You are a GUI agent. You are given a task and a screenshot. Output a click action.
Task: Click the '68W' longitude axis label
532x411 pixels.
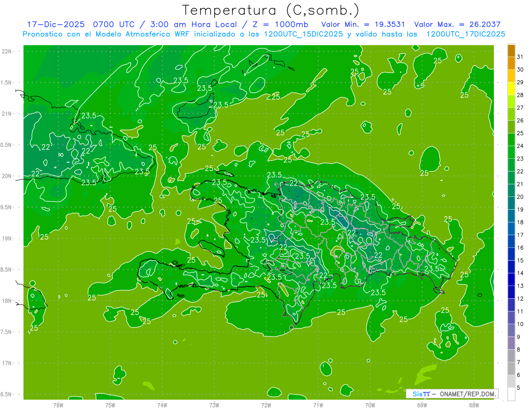tap(474, 405)
